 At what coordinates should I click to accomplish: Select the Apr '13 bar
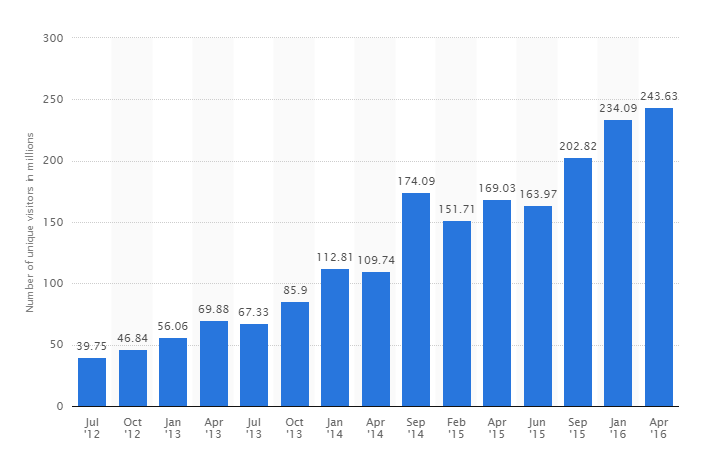pyautogui.click(x=213, y=364)
